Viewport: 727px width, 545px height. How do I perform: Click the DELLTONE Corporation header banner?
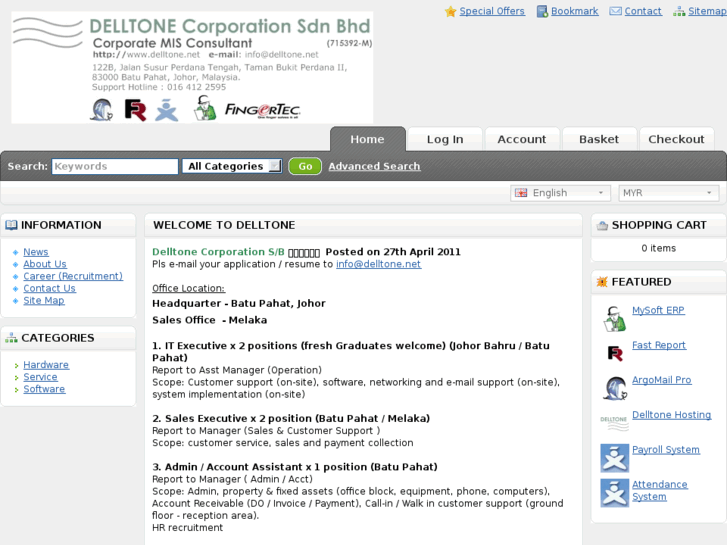click(x=192, y=67)
